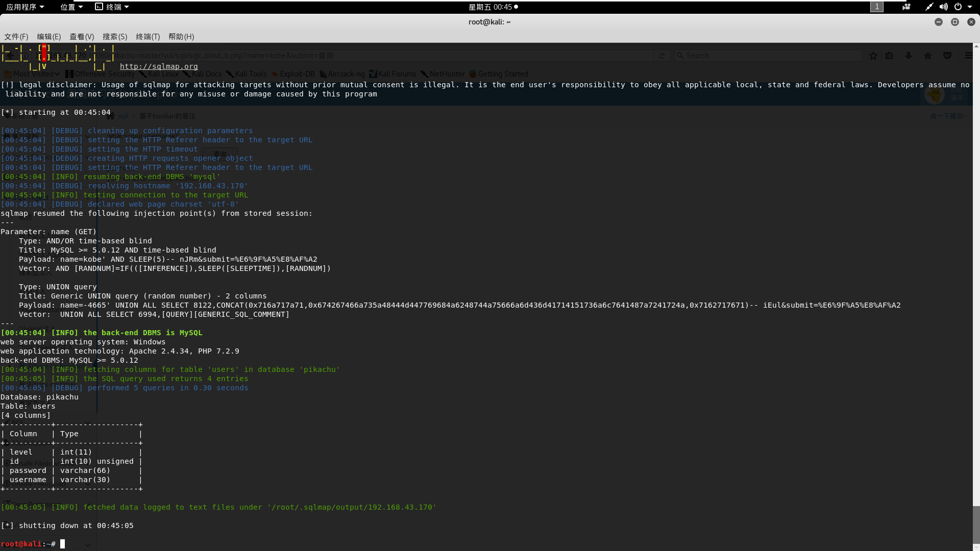Click the terminal icon beside 终端
980x551 pixels.
click(99, 7)
